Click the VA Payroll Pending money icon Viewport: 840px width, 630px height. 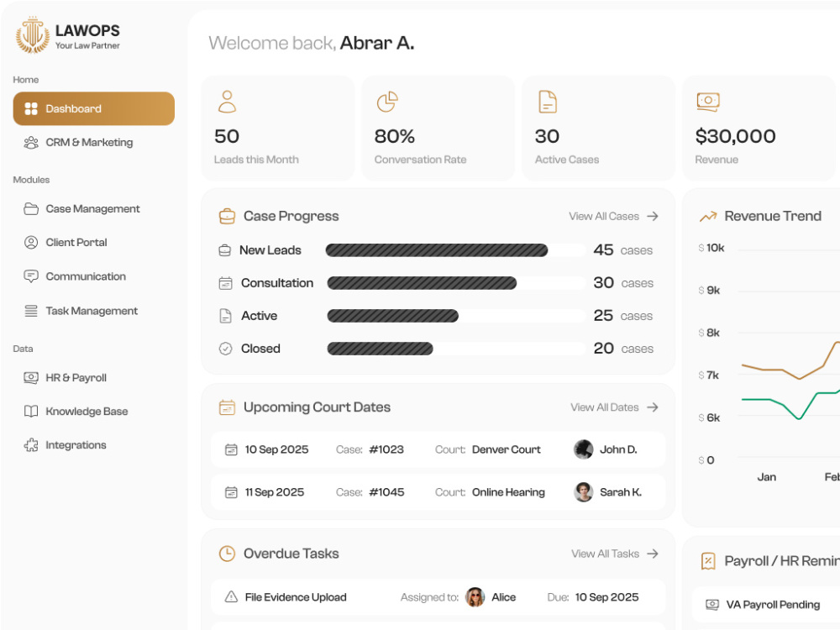[x=712, y=605]
